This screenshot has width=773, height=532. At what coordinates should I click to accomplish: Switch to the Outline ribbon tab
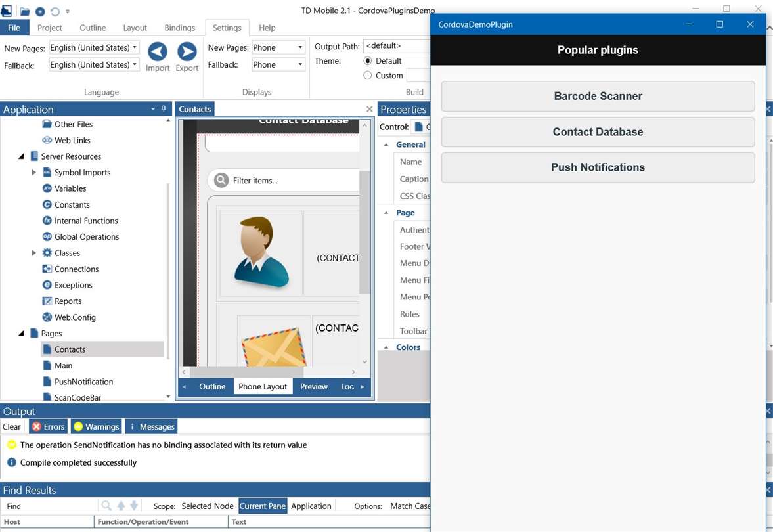93,28
